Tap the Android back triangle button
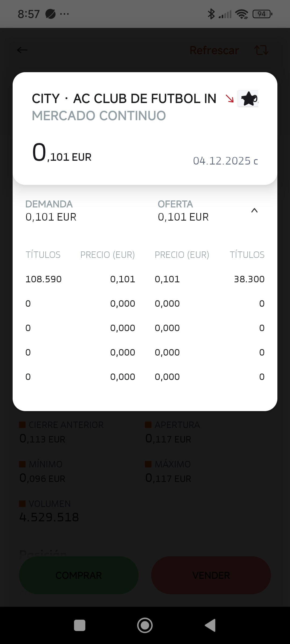This screenshot has height=644, width=290. coord(210,625)
